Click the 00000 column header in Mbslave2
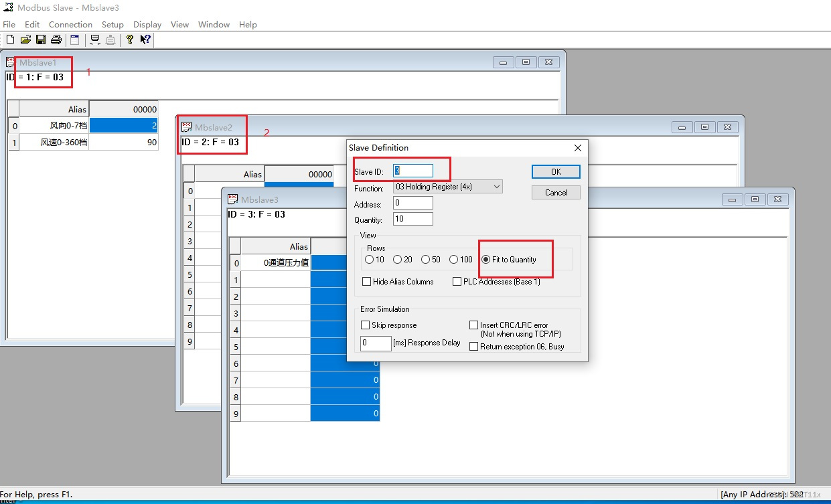The height and width of the screenshot is (504, 831). [299, 174]
